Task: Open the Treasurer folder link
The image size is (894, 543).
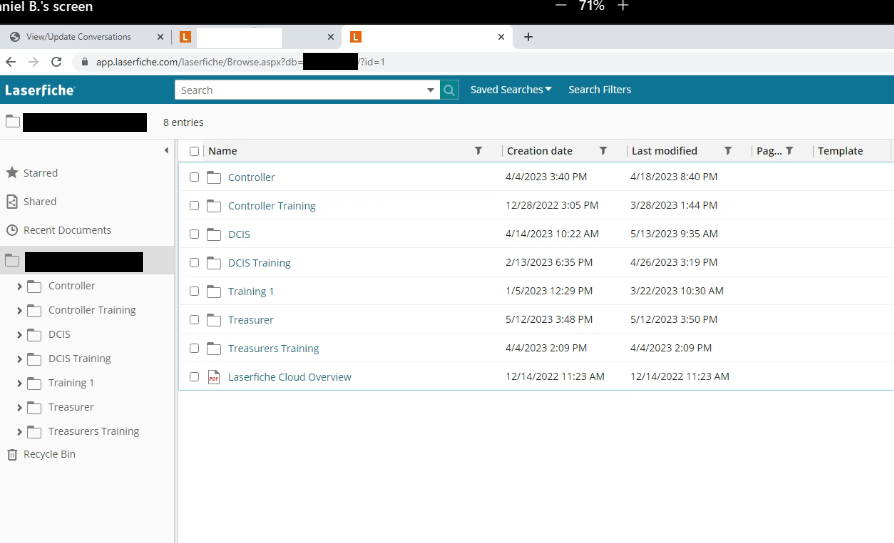Action: tap(250, 319)
